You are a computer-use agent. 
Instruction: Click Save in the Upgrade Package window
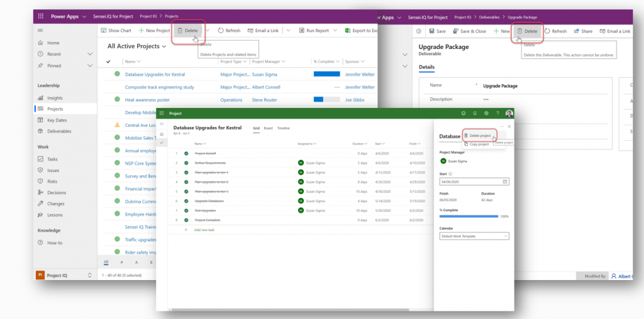[x=438, y=31]
